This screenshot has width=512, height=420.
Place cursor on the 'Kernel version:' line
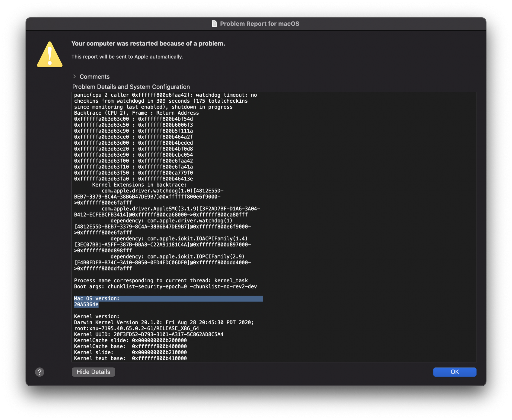tap(97, 316)
